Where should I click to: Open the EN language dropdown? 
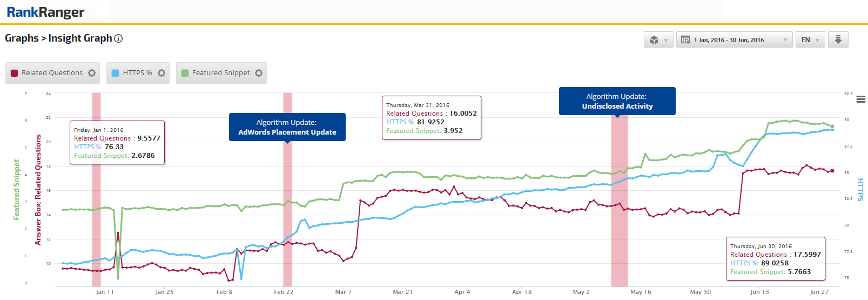click(810, 40)
